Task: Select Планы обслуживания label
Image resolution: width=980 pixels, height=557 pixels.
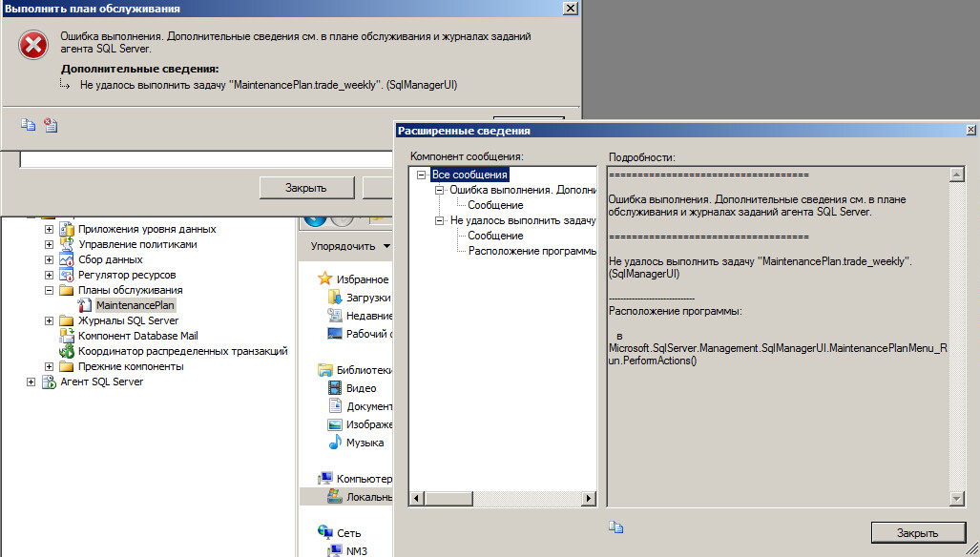Action: pos(131,290)
